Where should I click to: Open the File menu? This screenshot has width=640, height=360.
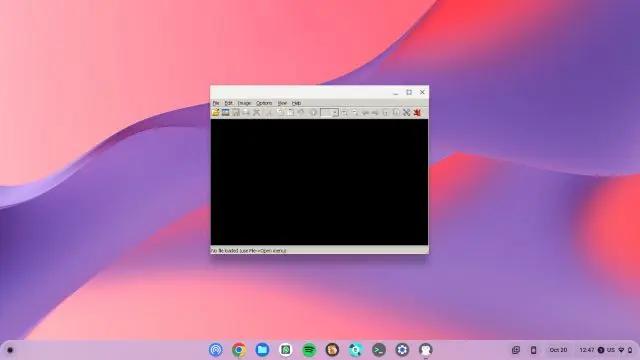(x=216, y=103)
